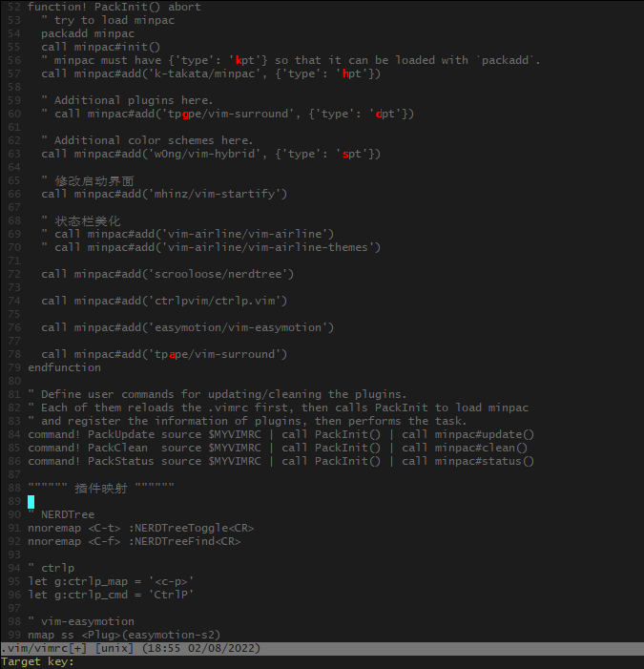Click '.vim/vimrc[+]' in the status line
Viewport: 644px width, 669px height.
point(44,649)
